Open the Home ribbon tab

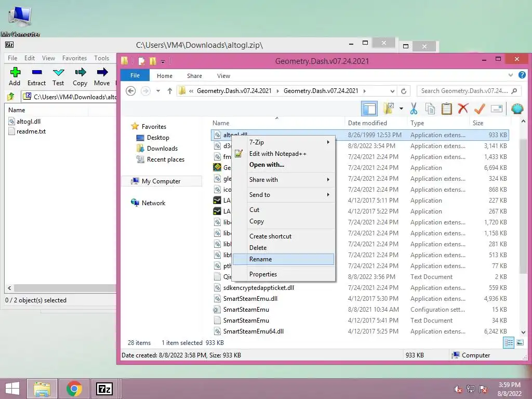tap(165, 76)
